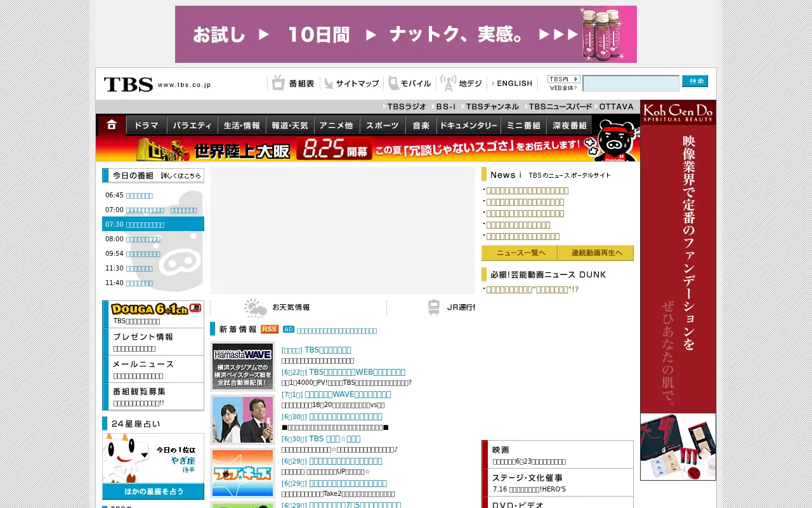Click the ほかの星座を占う button
812x508 pixels.
pos(153,491)
